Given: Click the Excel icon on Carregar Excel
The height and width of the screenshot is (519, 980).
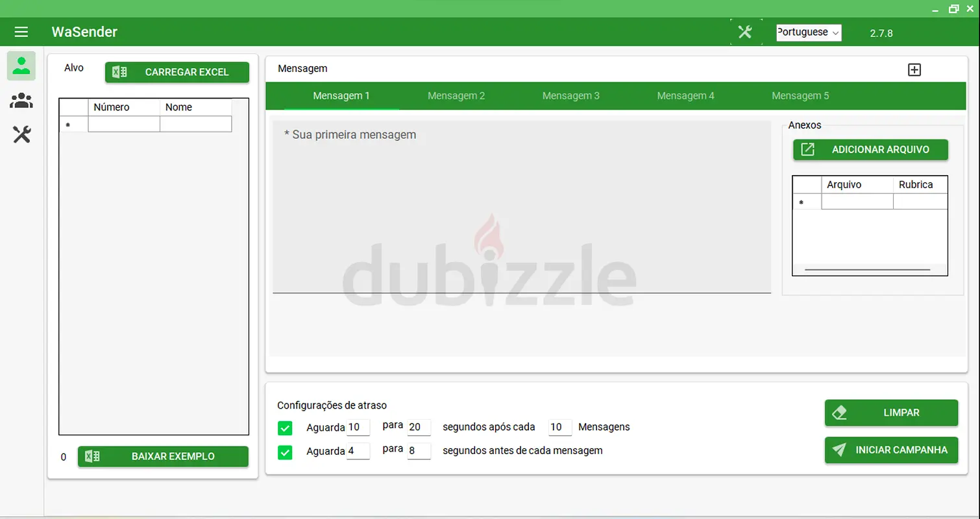Looking at the screenshot, I should [119, 72].
